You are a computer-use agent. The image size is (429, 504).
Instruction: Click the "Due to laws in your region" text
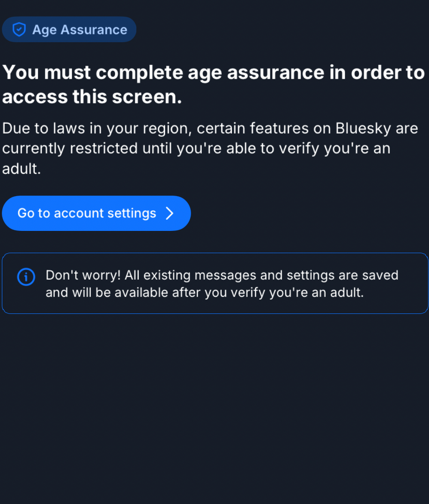point(96,128)
